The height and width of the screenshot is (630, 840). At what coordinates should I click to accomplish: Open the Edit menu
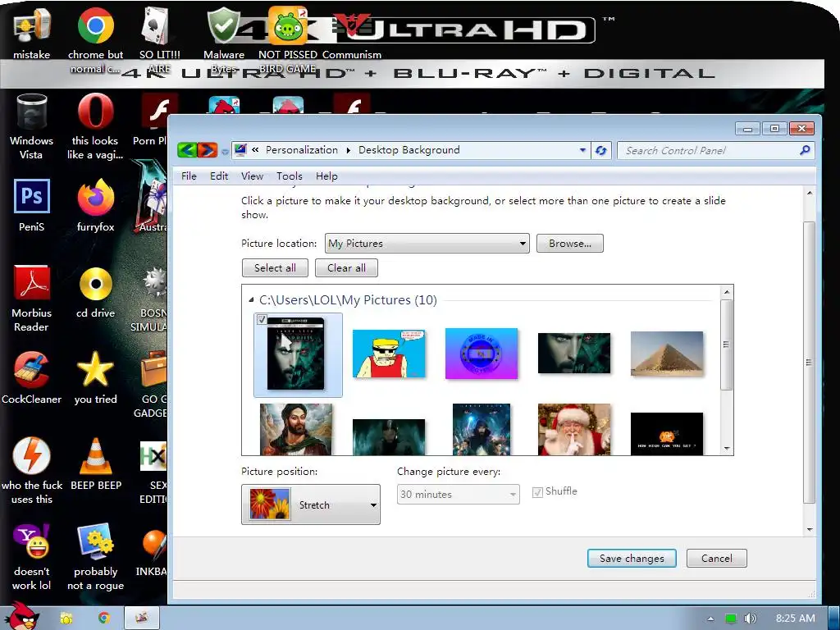(x=218, y=176)
